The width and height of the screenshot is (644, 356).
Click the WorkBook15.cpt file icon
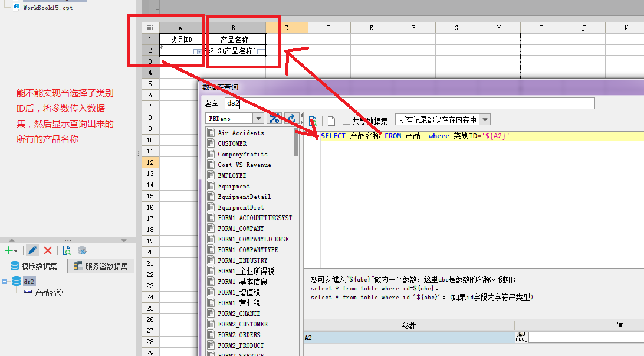pos(17,6)
